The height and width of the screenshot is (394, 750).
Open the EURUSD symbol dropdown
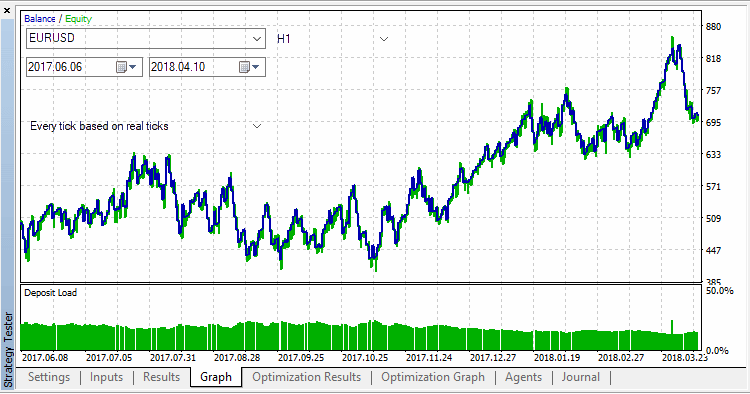257,39
